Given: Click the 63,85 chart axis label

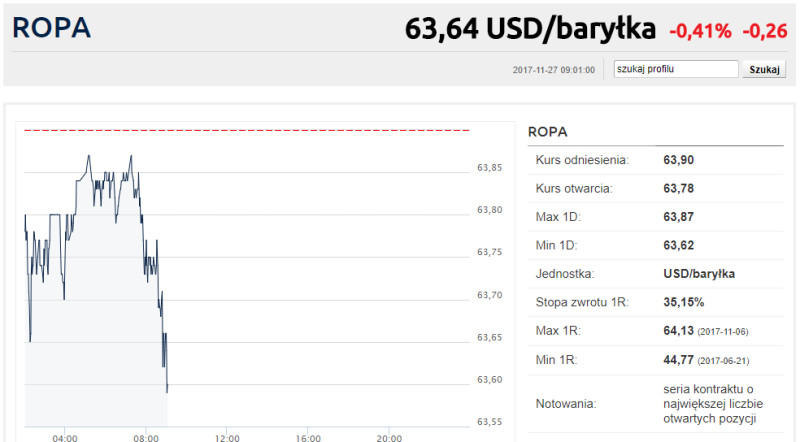Looking at the screenshot, I should pos(489,167).
